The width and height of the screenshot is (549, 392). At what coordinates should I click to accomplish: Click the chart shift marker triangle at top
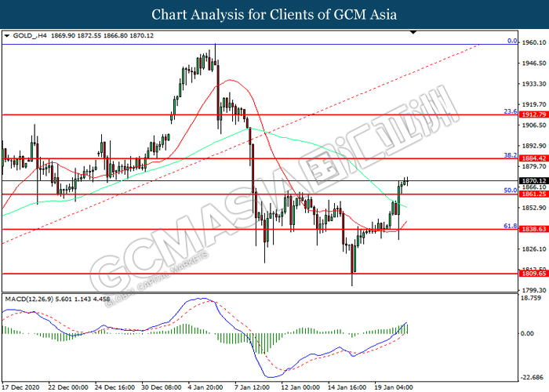coord(413,32)
